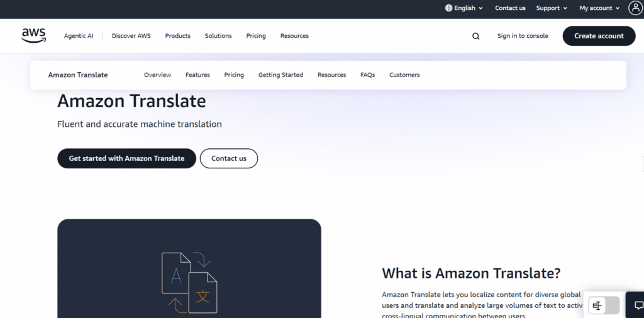Go to the Features tab
Viewport: 644px width, 318px height.
point(197,75)
